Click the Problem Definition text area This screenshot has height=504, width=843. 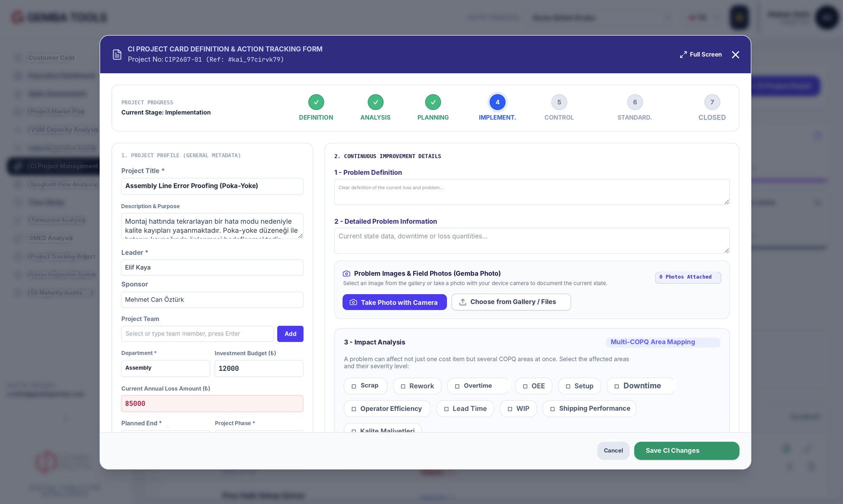[532, 192]
